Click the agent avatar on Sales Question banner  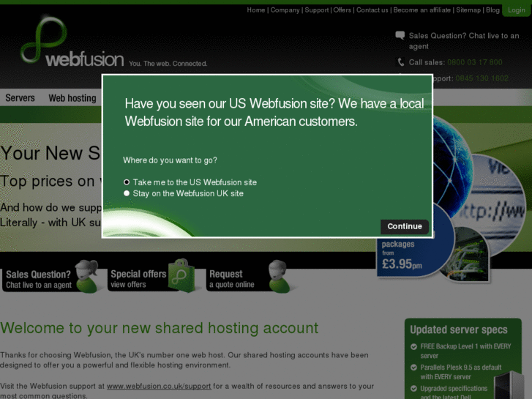coord(88,276)
